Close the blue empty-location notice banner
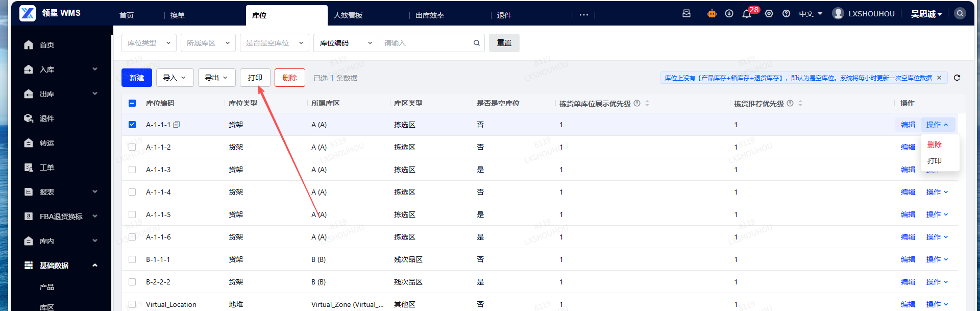980x311 pixels. [939, 78]
